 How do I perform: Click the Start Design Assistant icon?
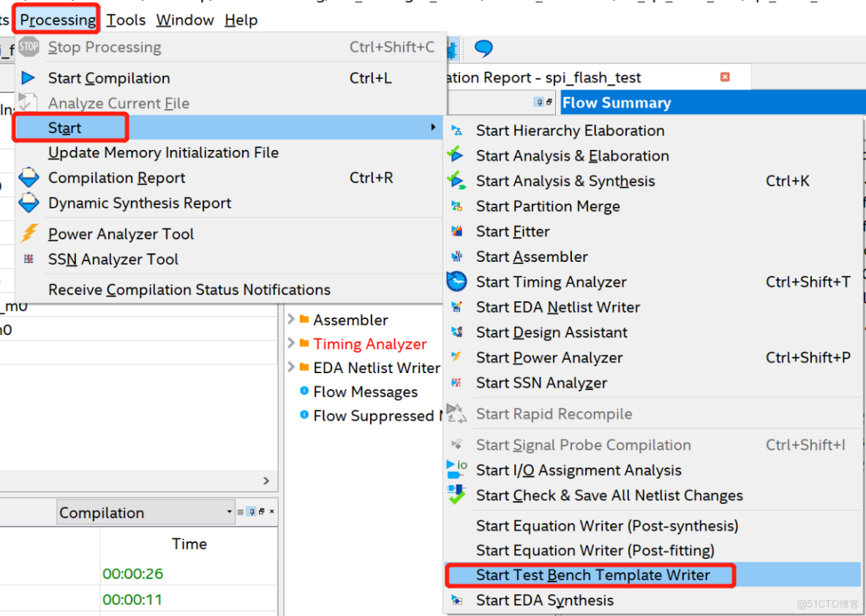[456, 331]
